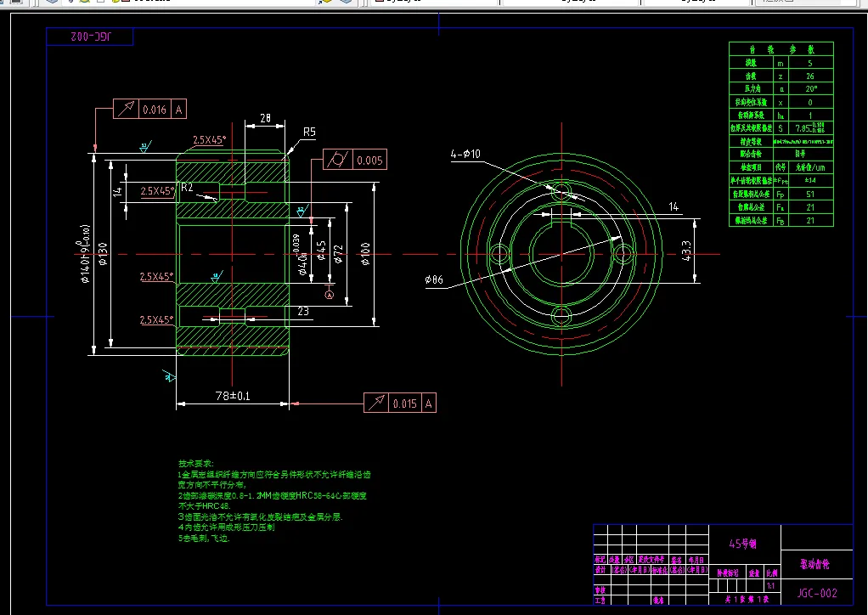
Task: Pick the 2.5X45° chamfer note left of R5
Action: click(x=209, y=139)
